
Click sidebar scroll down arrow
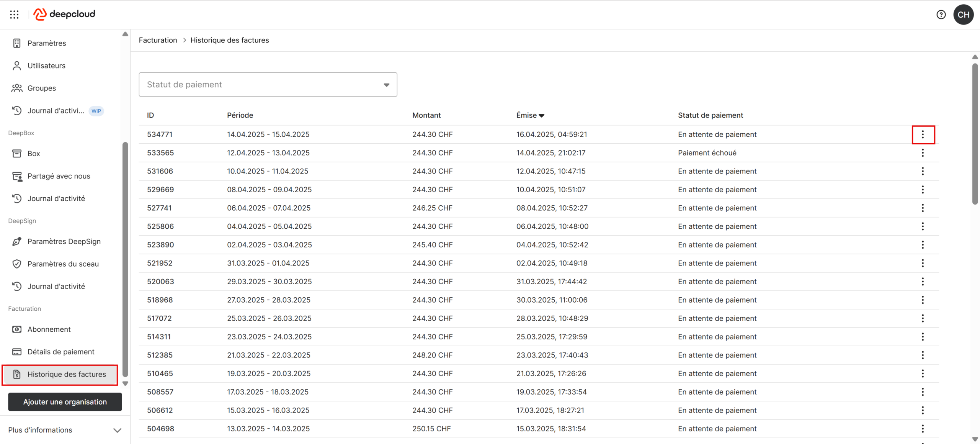125,383
